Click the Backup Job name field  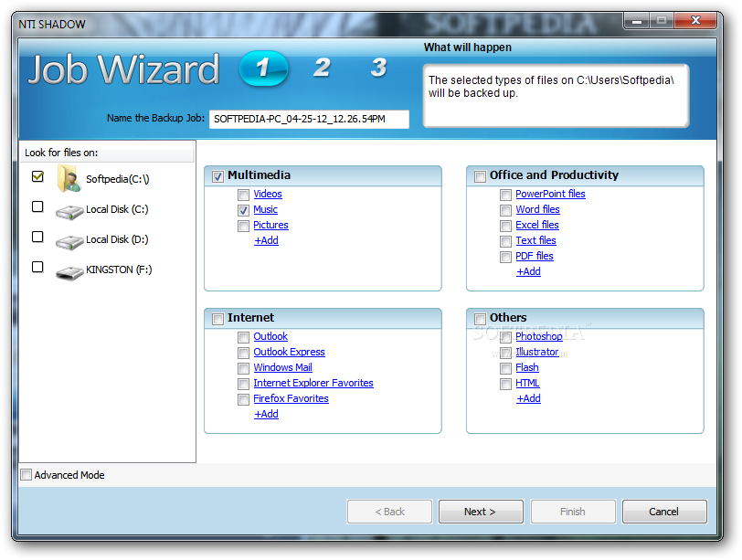coord(309,119)
